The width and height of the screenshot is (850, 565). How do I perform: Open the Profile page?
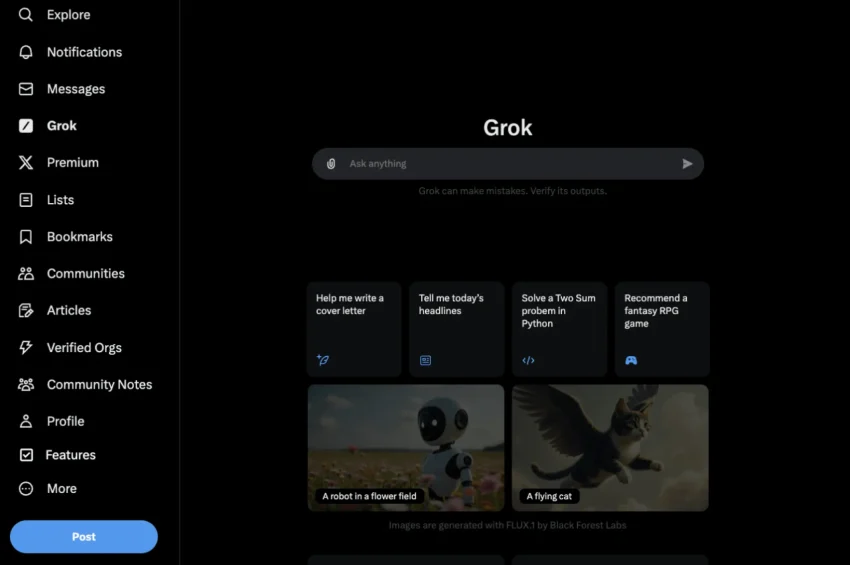coord(65,421)
